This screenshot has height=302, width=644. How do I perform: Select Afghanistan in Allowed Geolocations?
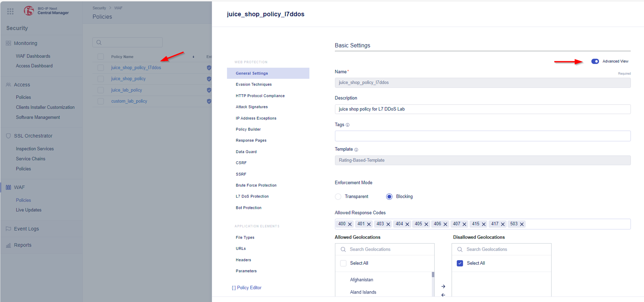click(361, 280)
